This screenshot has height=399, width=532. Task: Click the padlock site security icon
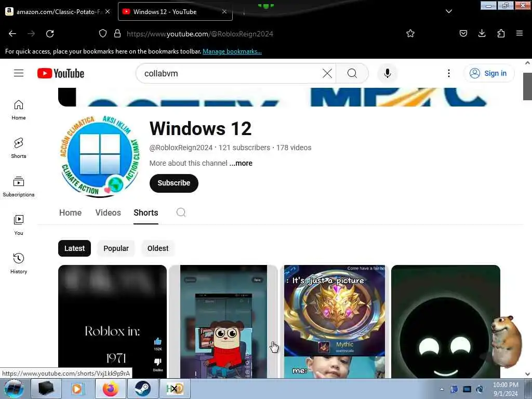(117, 33)
